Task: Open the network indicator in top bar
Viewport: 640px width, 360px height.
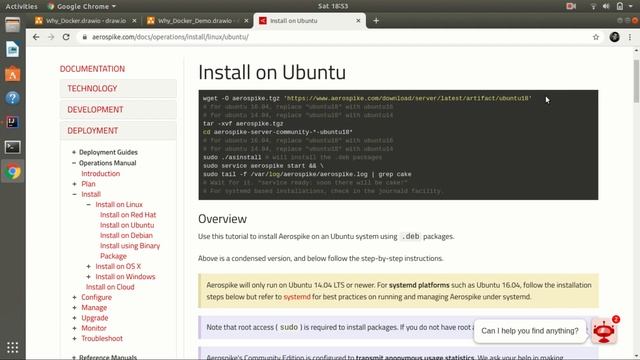Action: (x=593, y=6)
